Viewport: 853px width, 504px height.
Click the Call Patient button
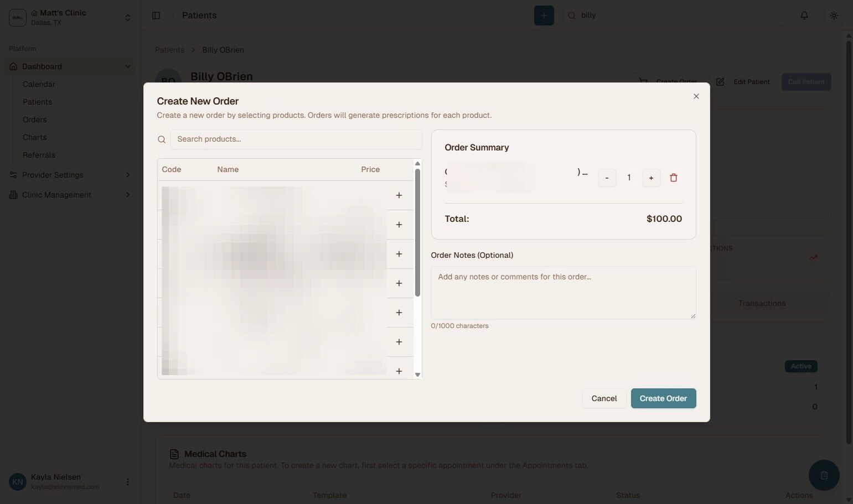pyautogui.click(x=806, y=82)
